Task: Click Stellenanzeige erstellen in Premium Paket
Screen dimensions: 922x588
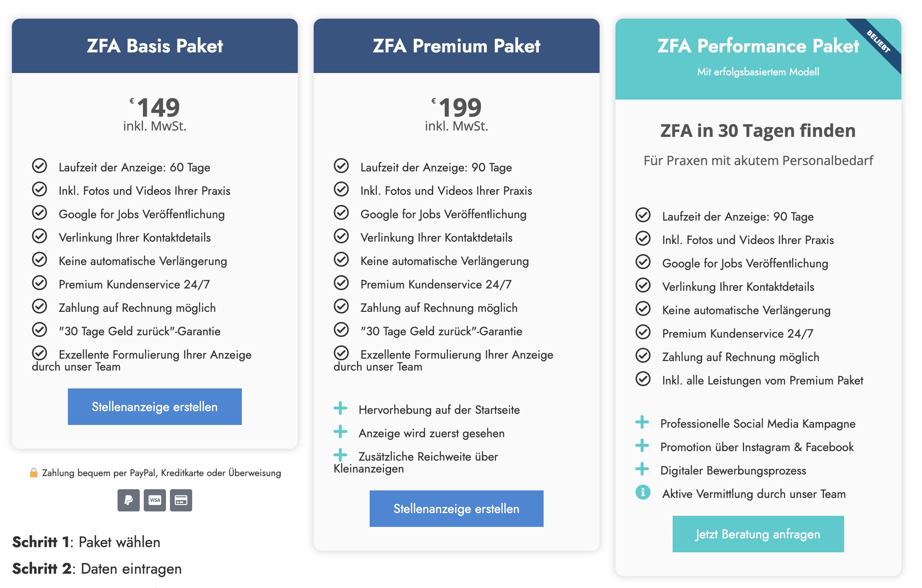Action: tap(457, 509)
